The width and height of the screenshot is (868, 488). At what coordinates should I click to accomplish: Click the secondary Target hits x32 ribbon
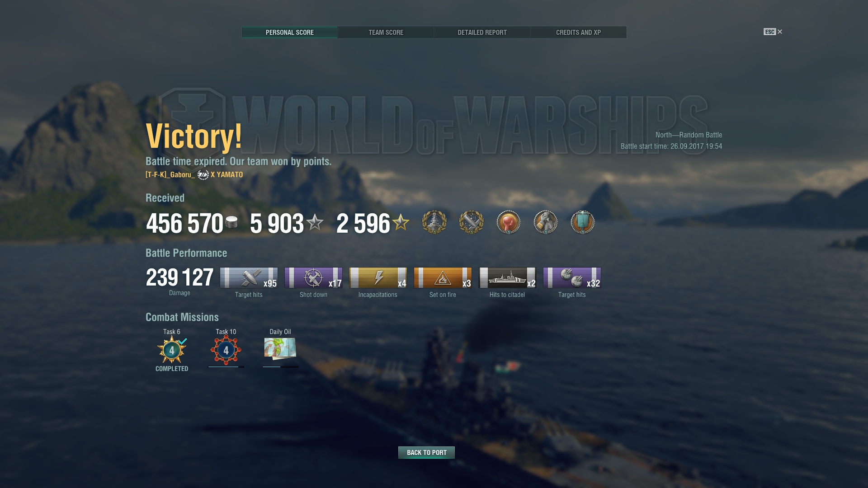572,277
